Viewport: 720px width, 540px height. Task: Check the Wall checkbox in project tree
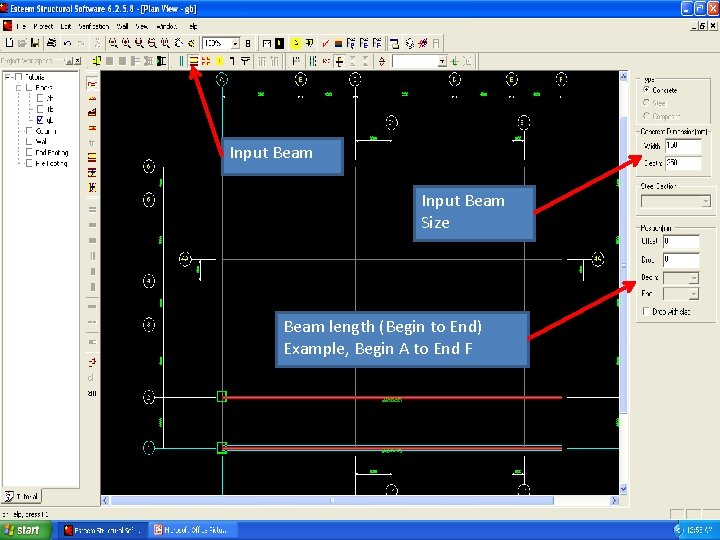point(29,141)
